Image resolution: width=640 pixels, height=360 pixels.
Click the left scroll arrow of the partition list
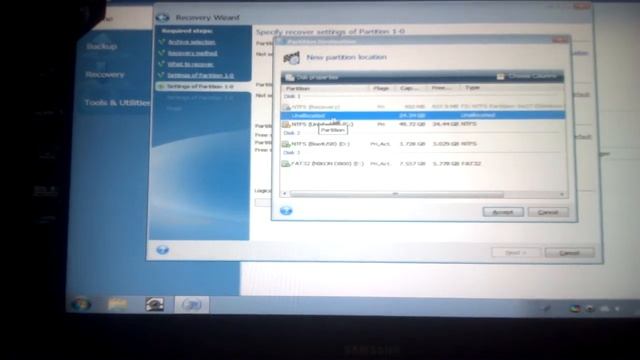(x=285, y=194)
